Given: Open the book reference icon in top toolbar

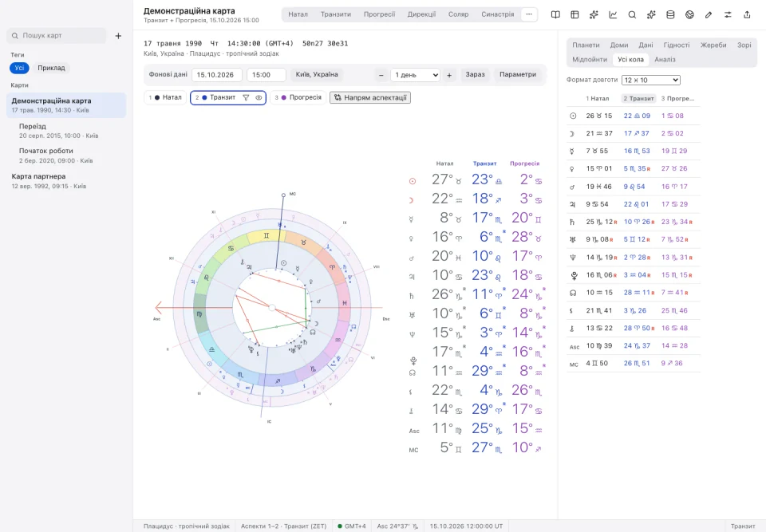Looking at the screenshot, I should point(555,14).
